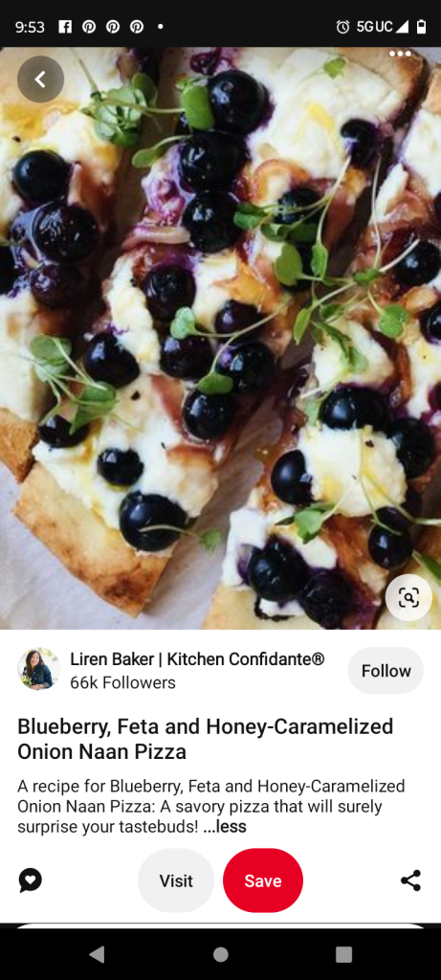Tap the share icon
Image resolution: width=441 pixels, height=980 pixels.
point(410,880)
